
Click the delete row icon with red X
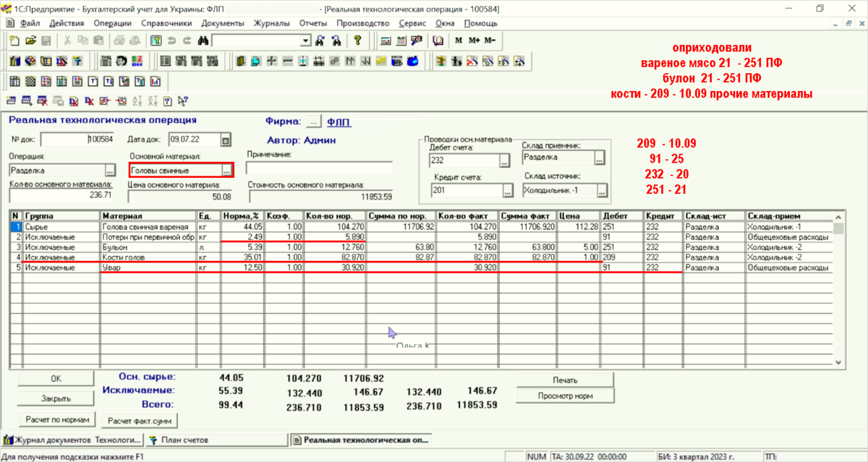(x=42, y=101)
